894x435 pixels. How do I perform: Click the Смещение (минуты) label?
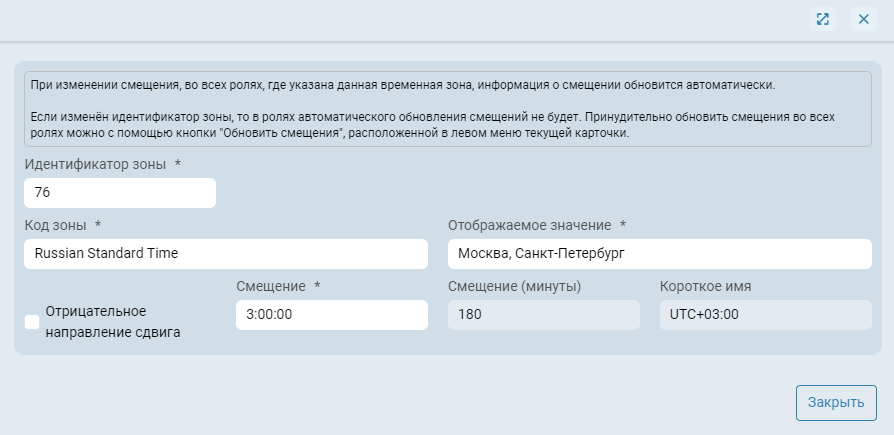click(514, 286)
